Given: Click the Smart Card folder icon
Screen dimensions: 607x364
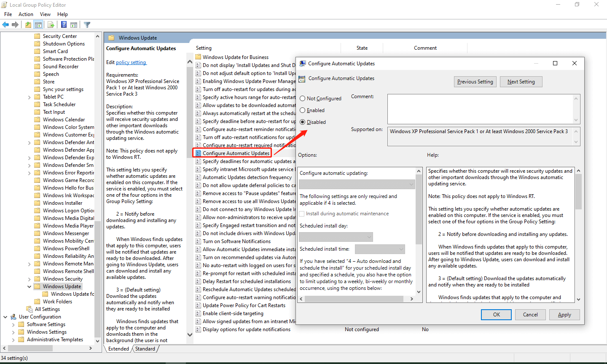Looking at the screenshot, I should 37,51.
